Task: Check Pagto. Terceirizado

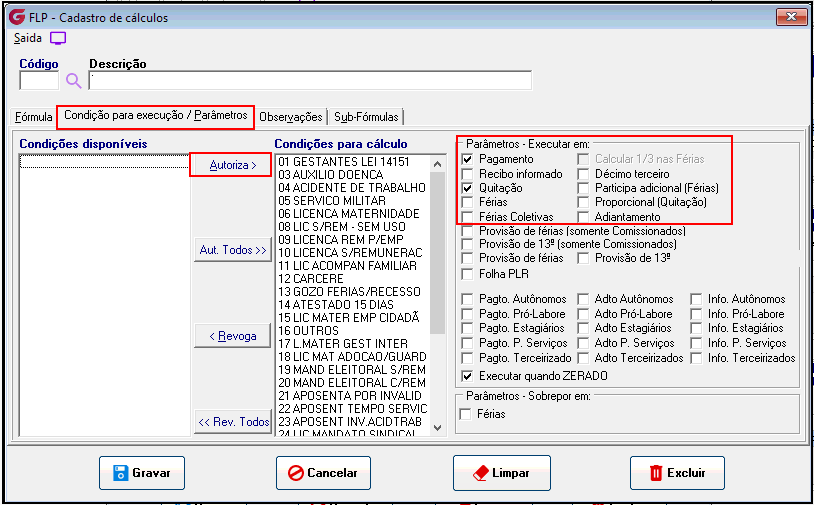Action: tap(468, 358)
